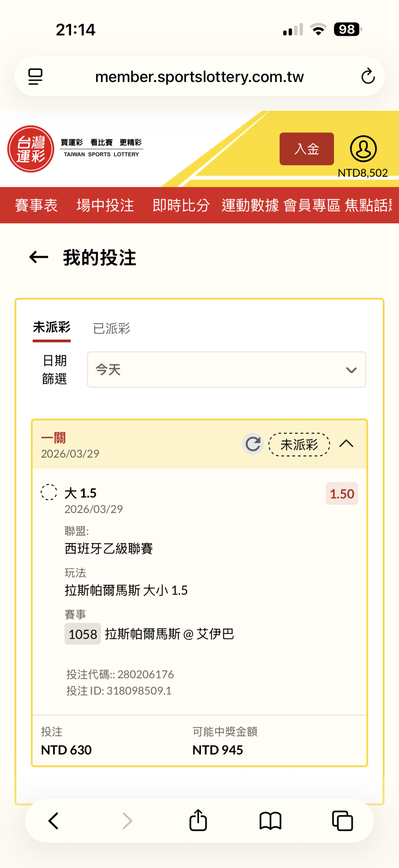Show all open Safari tabs

pyautogui.click(x=342, y=821)
